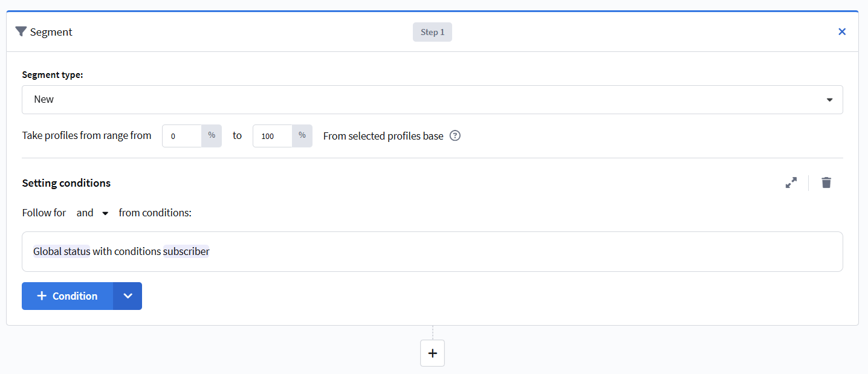Close the Segment step panel
The height and width of the screenshot is (374, 868).
pos(842,31)
